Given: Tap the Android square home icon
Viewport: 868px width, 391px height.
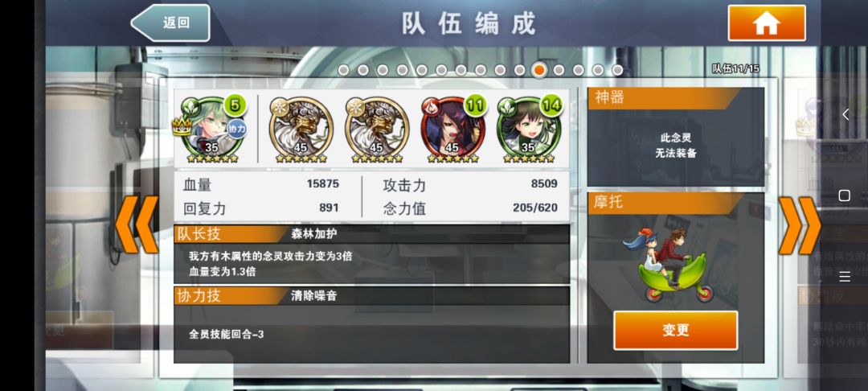Looking at the screenshot, I should tap(844, 195).
